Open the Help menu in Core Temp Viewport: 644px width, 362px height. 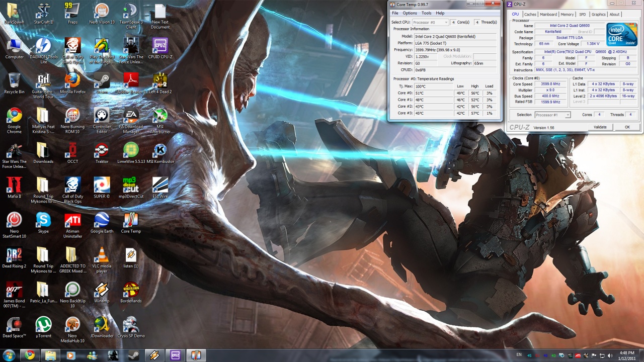pos(440,13)
